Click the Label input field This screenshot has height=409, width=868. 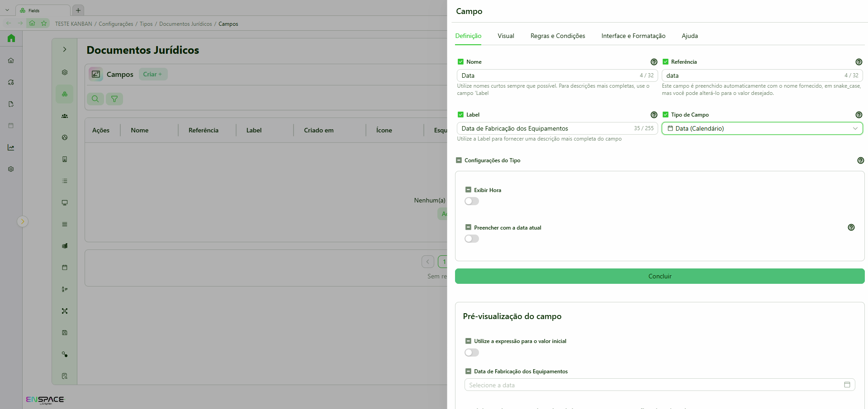[557, 128]
